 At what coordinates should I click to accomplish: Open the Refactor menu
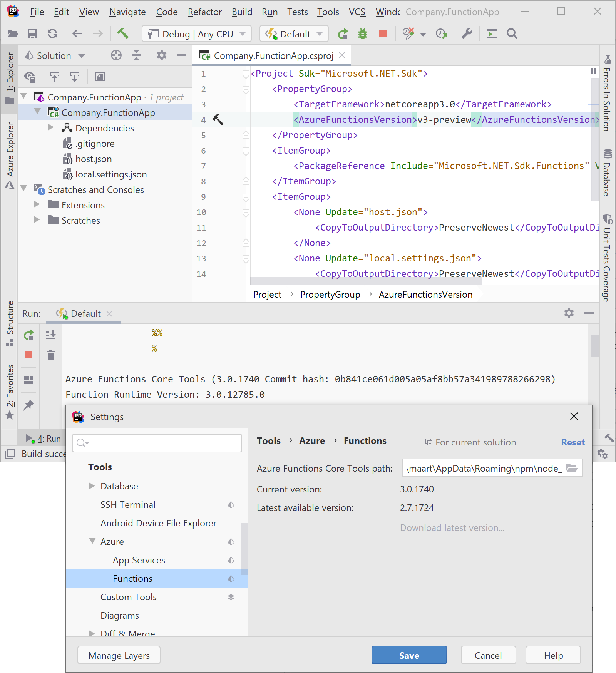click(x=204, y=12)
